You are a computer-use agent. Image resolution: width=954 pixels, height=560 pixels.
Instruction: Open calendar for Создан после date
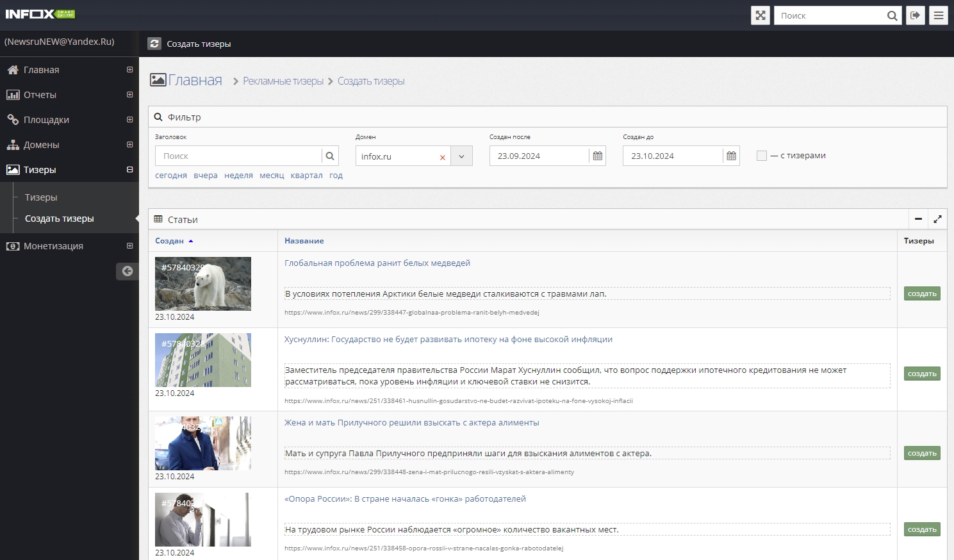[x=597, y=156]
